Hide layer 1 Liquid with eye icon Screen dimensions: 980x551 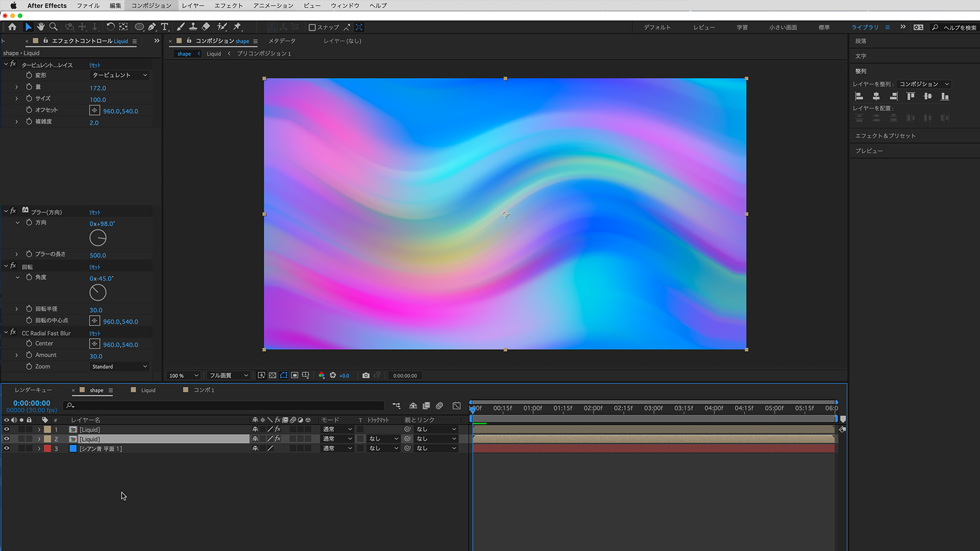tap(7, 430)
